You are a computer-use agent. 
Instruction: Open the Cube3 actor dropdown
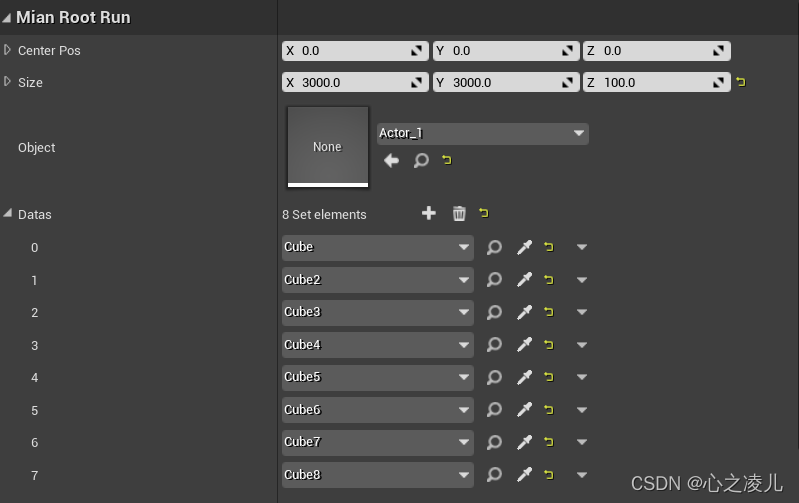[378, 312]
